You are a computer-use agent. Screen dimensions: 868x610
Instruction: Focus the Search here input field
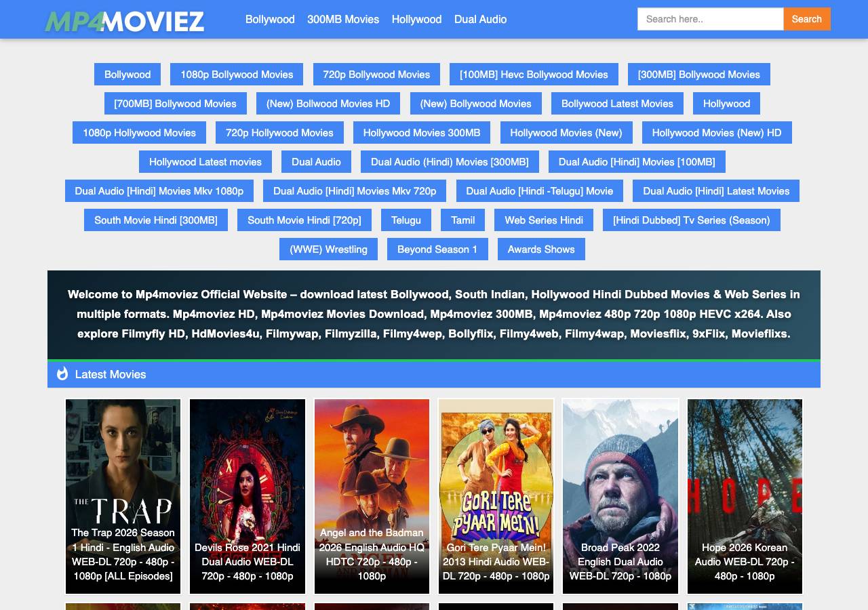pyautogui.click(x=711, y=19)
